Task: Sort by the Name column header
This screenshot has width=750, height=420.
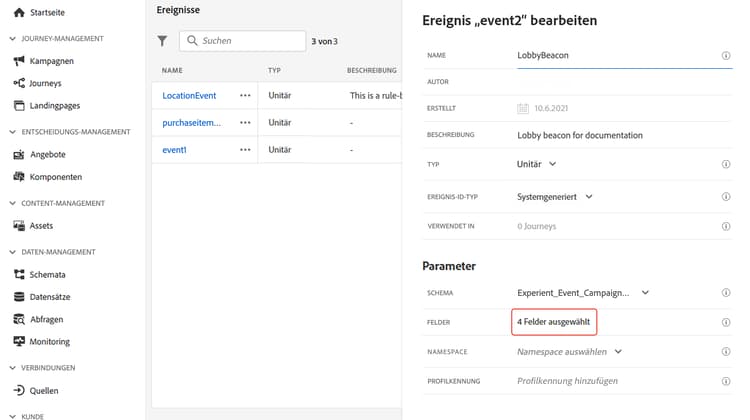Action: [x=172, y=70]
